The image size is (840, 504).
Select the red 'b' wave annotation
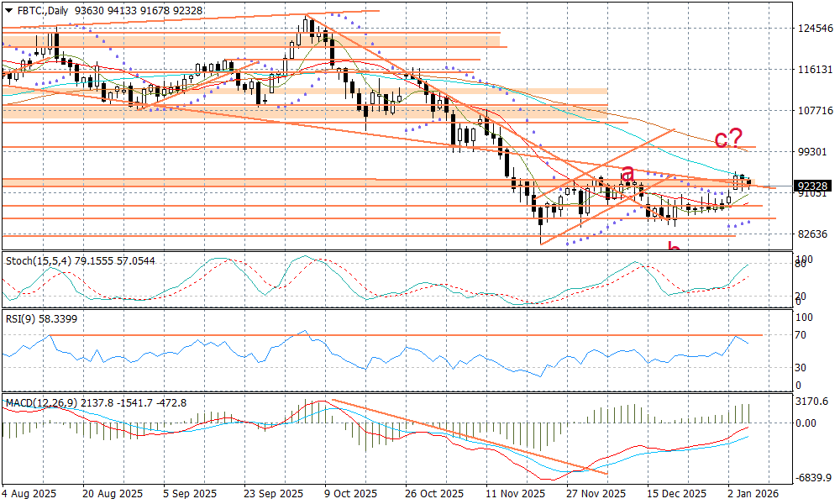(673, 247)
